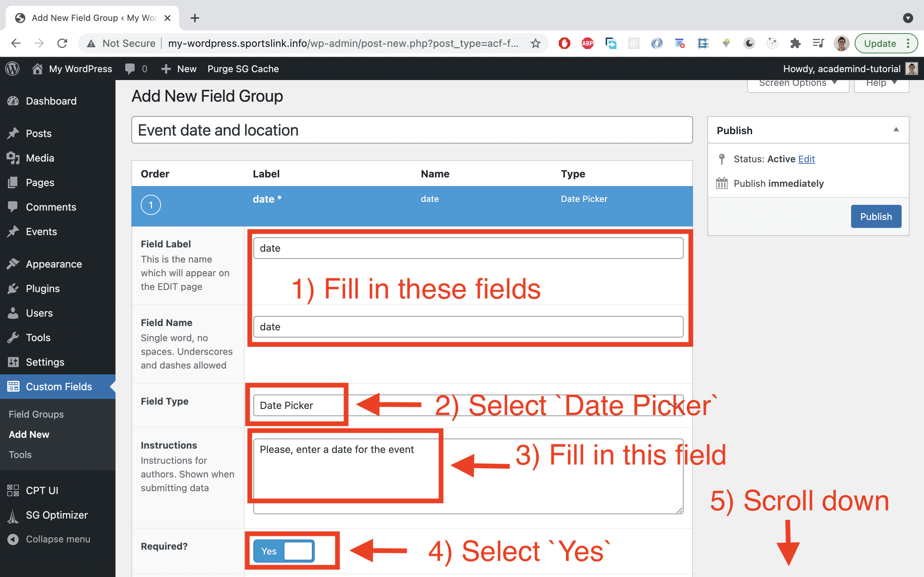Collapse the Publish panel

pyautogui.click(x=897, y=130)
